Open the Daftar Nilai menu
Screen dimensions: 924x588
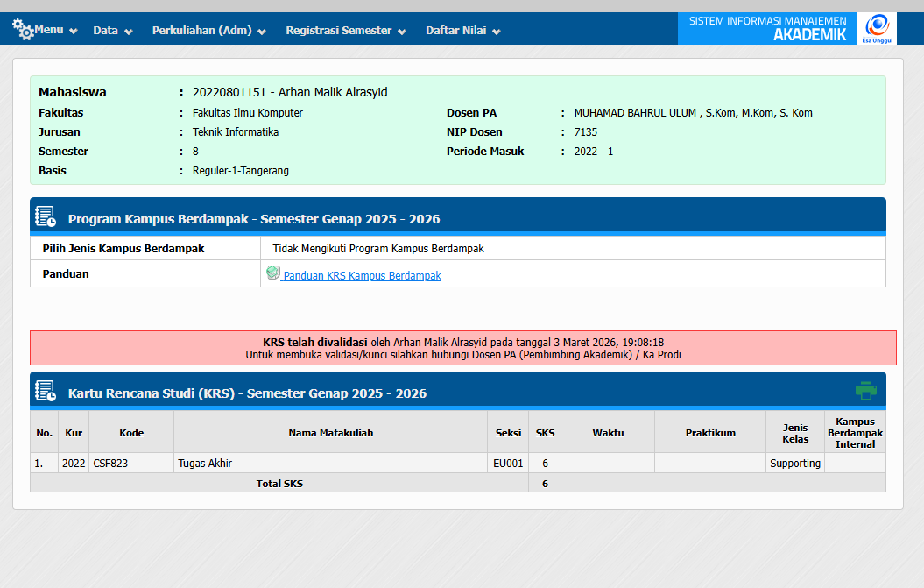(455, 30)
